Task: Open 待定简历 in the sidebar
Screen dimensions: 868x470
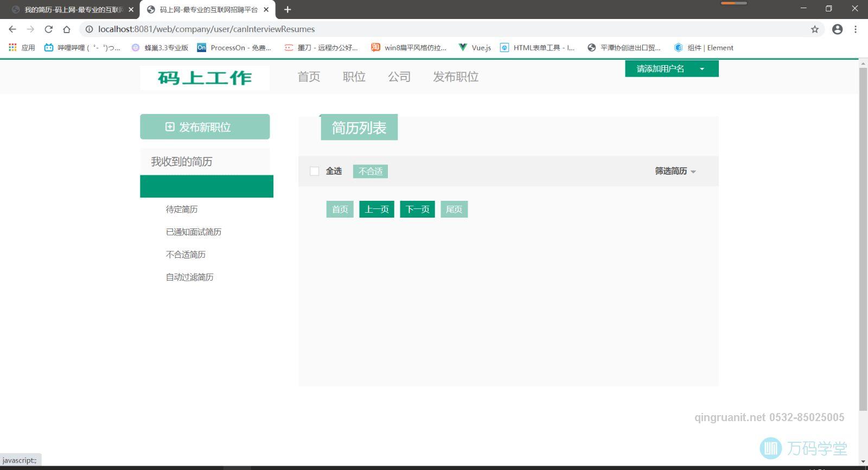Action: [x=182, y=209]
